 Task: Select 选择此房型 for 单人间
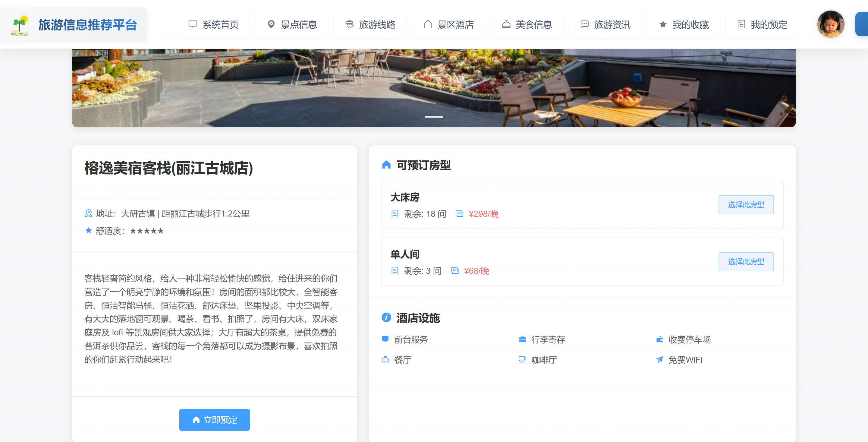click(746, 262)
